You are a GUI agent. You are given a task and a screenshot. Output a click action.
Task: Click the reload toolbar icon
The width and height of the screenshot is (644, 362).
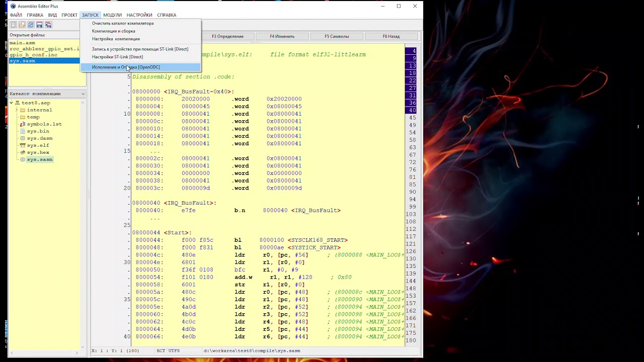[x=31, y=24]
